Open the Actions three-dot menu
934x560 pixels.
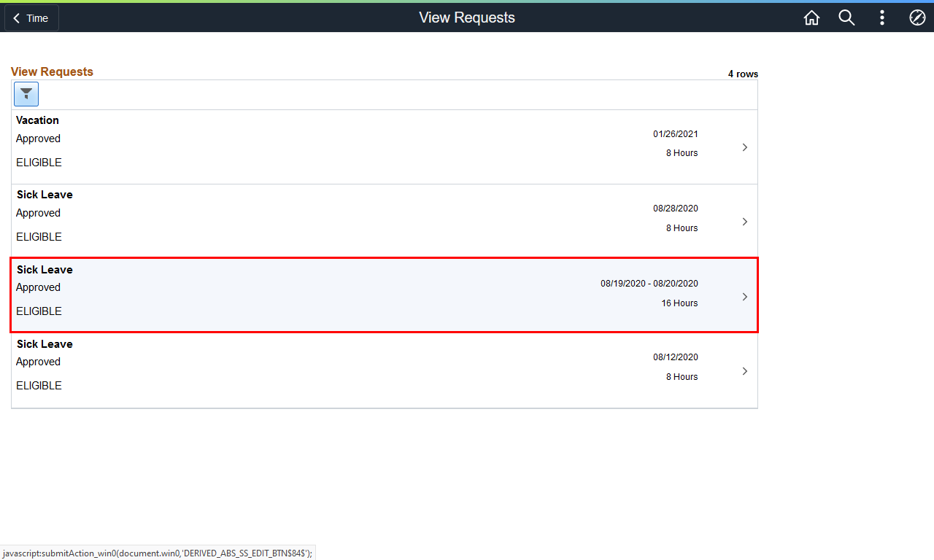pyautogui.click(x=882, y=18)
